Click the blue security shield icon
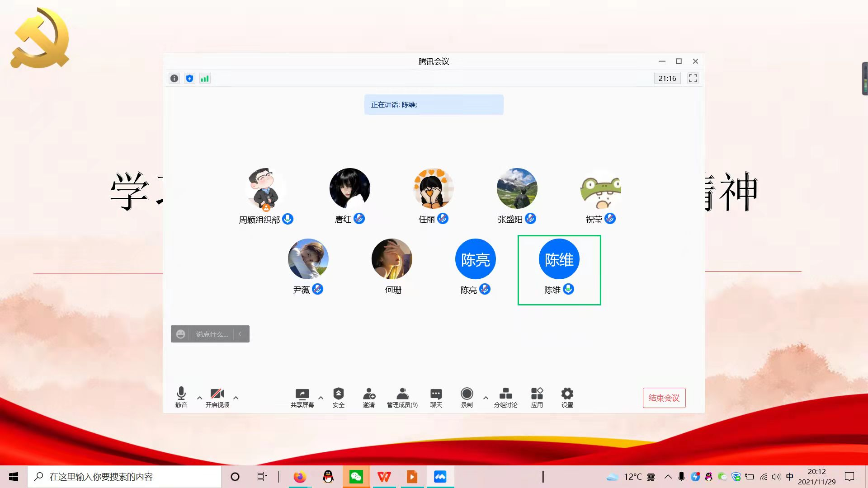 point(189,79)
